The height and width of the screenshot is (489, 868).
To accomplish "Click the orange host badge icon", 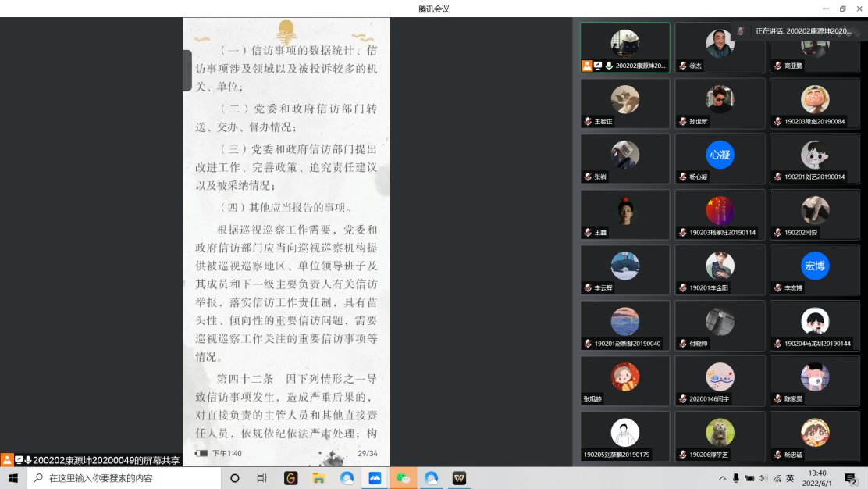I will coord(587,66).
